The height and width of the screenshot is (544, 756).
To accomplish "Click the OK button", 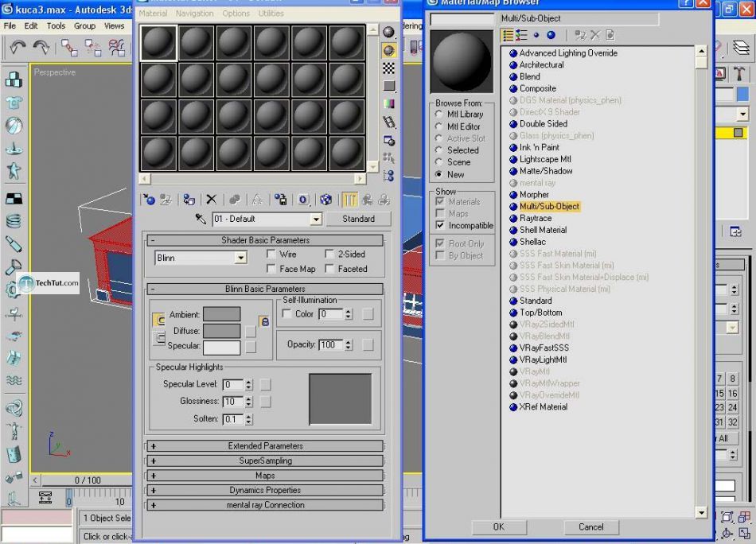I will tap(498, 527).
